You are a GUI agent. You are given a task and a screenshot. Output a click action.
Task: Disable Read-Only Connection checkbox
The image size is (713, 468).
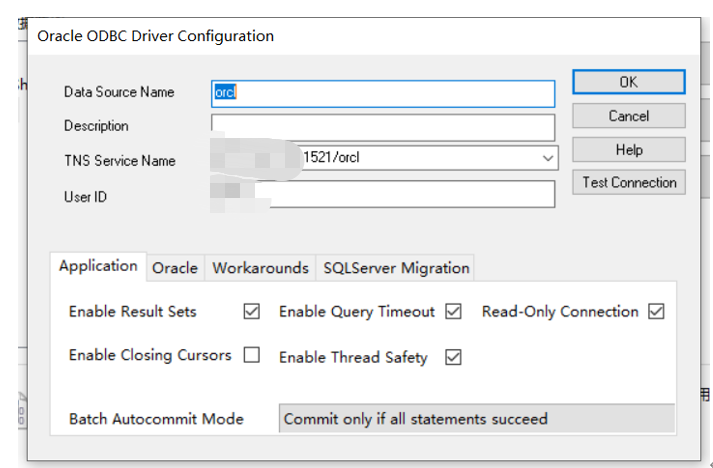[x=656, y=312]
